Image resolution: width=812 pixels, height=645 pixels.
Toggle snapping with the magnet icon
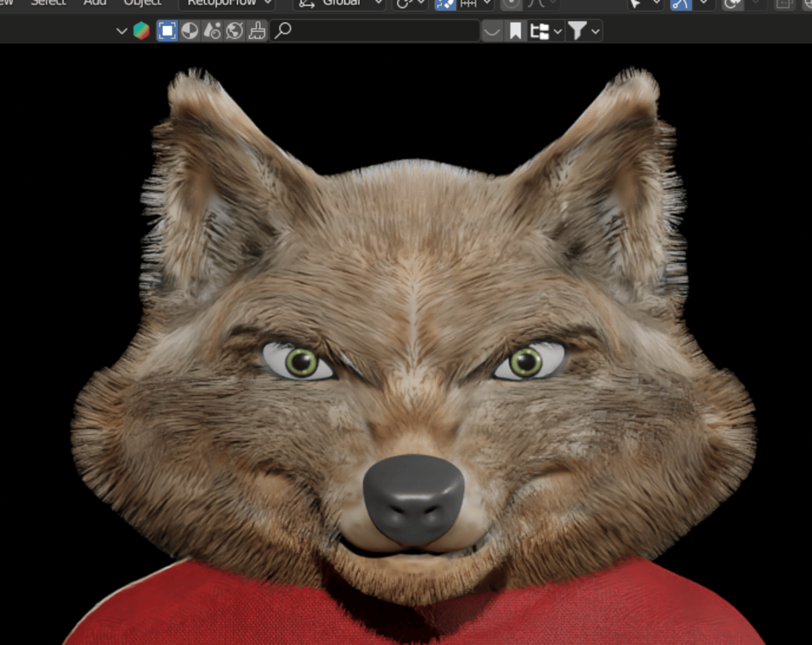point(445,4)
